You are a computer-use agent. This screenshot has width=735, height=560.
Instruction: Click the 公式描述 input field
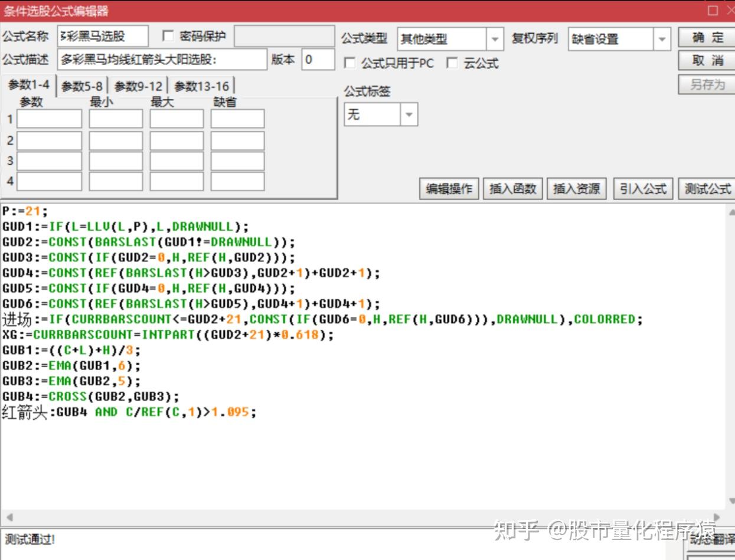click(162, 60)
